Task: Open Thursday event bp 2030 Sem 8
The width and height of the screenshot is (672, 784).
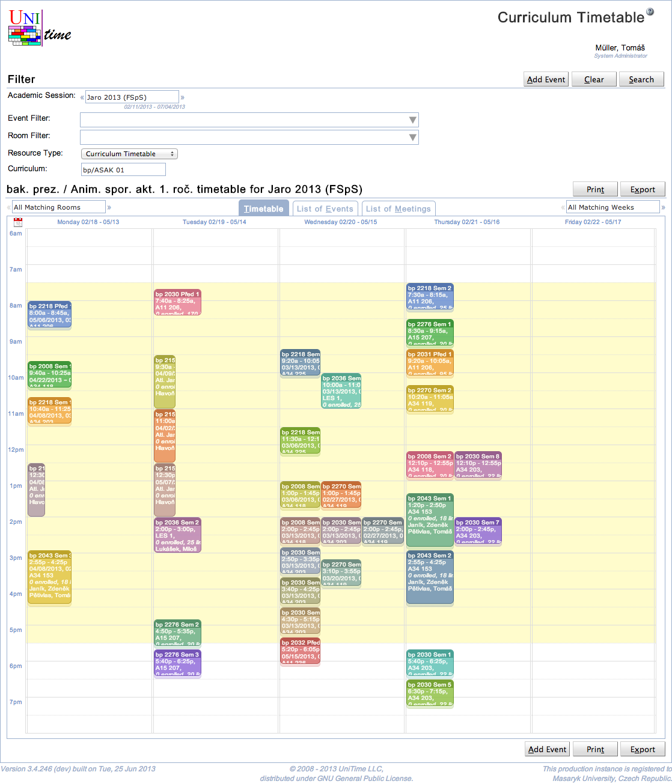Action: pyautogui.click(x=478, y=465)
